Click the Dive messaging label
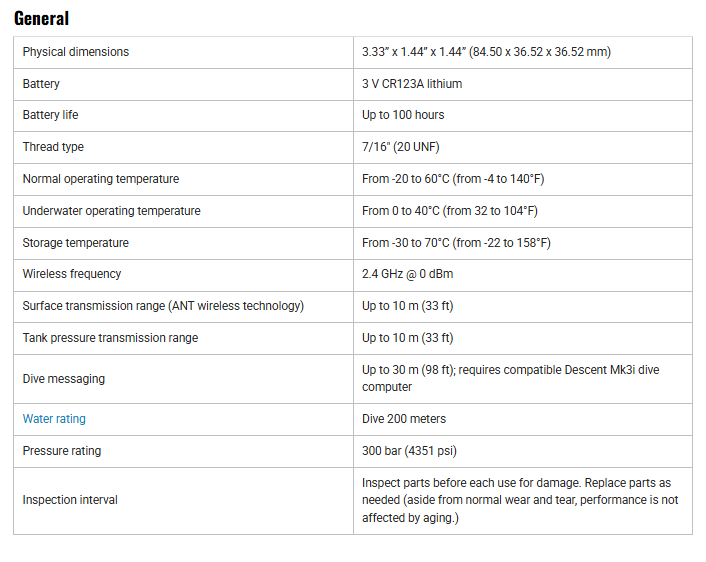The width and height of the screenshot is (706, 562). click(64, 379)
